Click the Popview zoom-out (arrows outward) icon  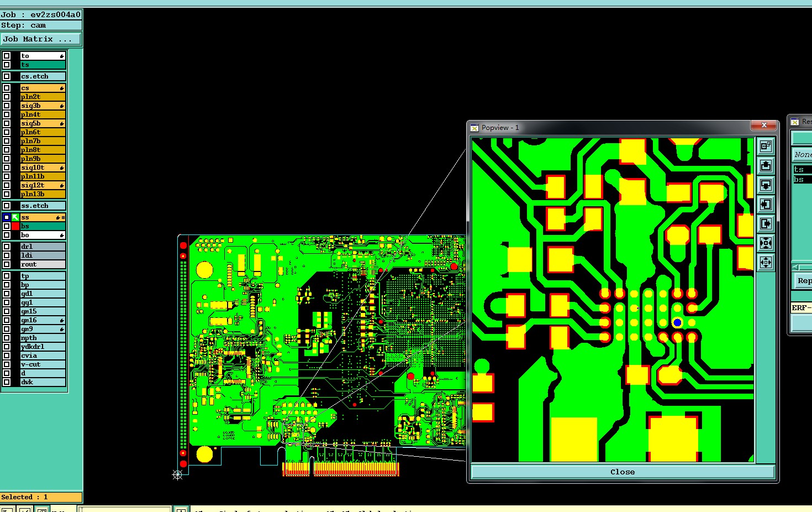[766, 262]
